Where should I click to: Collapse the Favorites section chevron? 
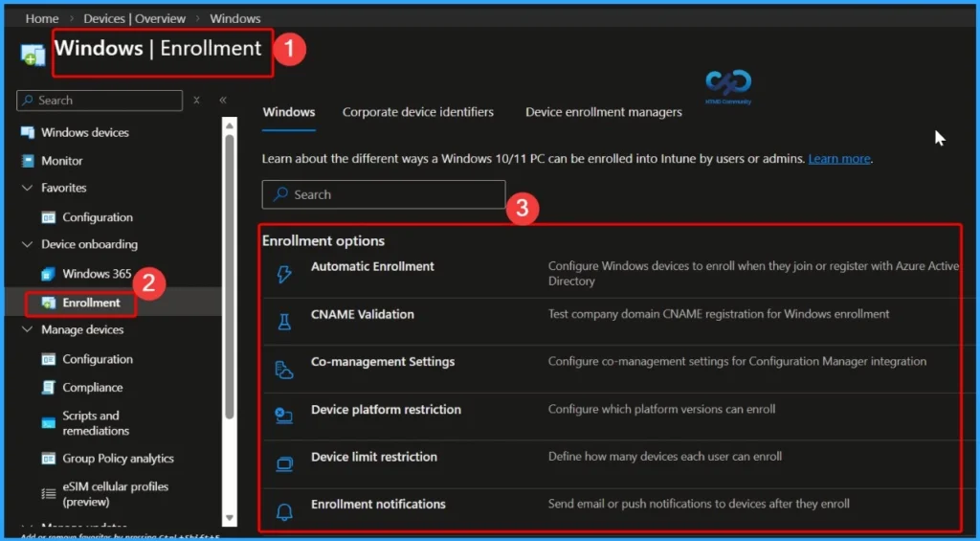click(x=27, y=188)
